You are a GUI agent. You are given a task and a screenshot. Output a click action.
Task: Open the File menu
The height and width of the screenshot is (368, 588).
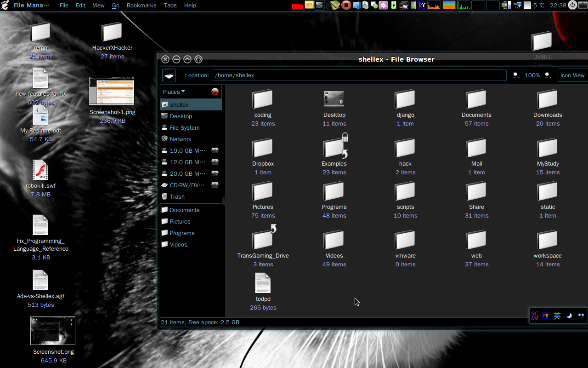click(64, 6)
